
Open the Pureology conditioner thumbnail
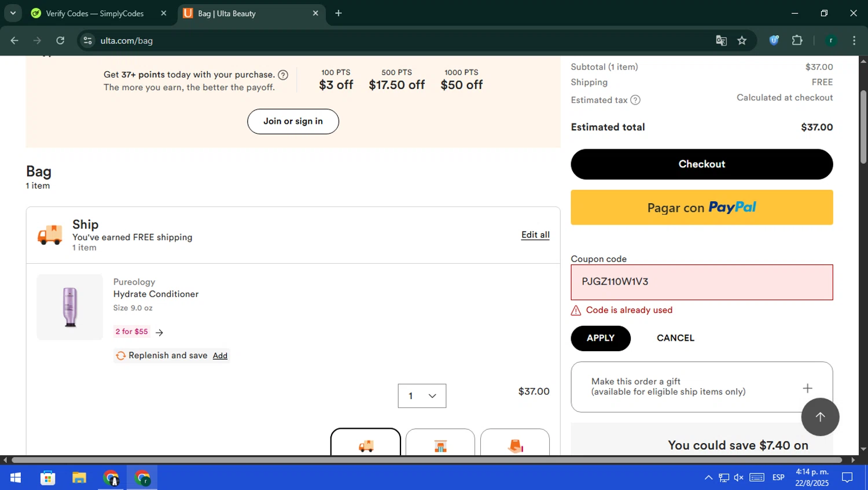[x=69, y=307]
